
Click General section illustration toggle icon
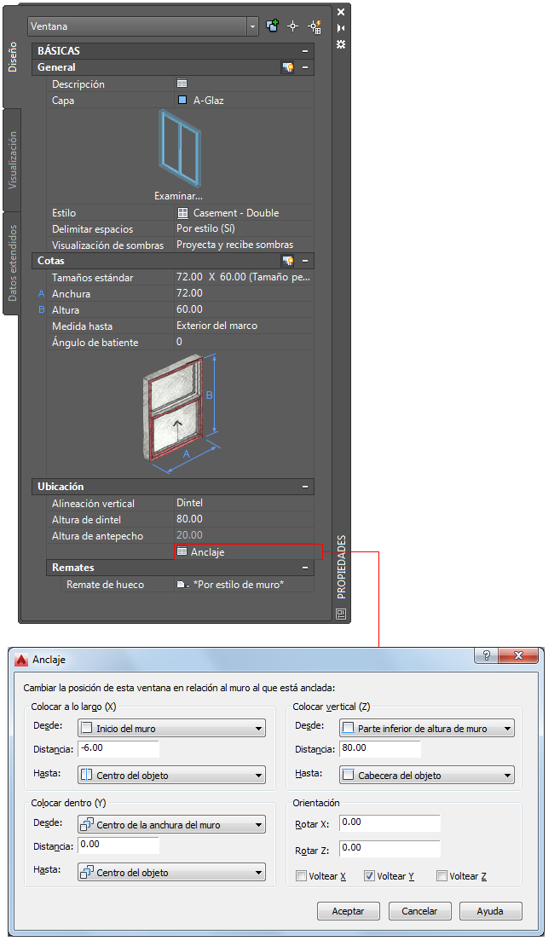point(288,67)
